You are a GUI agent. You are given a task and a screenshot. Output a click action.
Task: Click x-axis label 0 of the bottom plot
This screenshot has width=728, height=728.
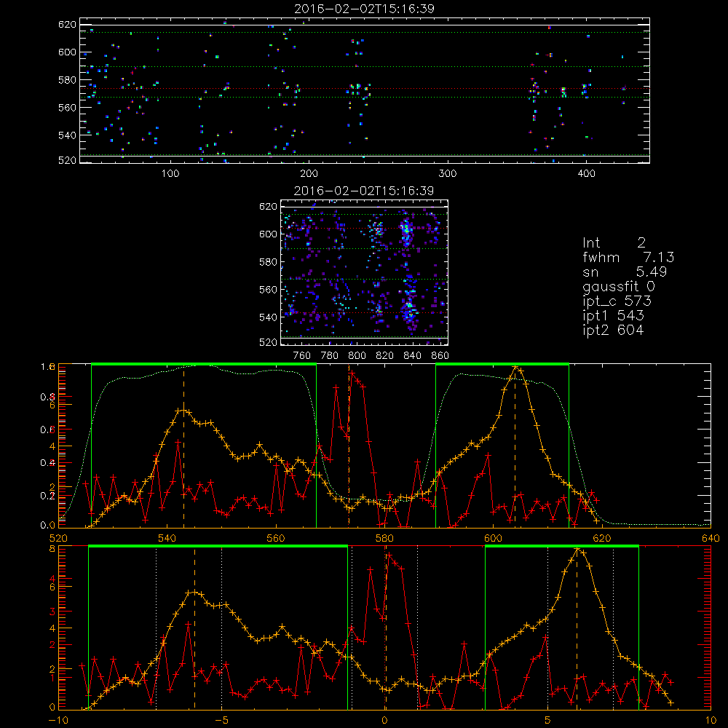(384, 720)
